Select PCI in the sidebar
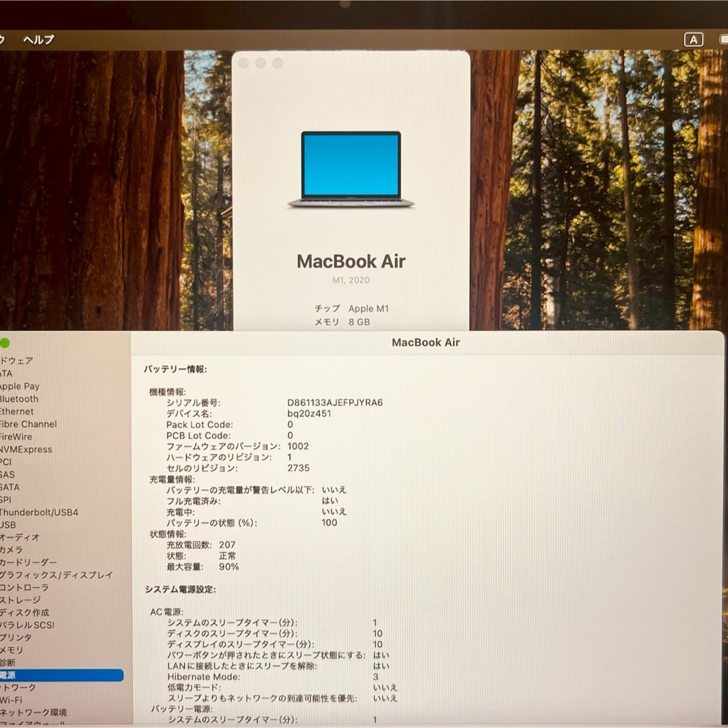The image size is (728, 728). pyautogui.click(x=5, y=462)
